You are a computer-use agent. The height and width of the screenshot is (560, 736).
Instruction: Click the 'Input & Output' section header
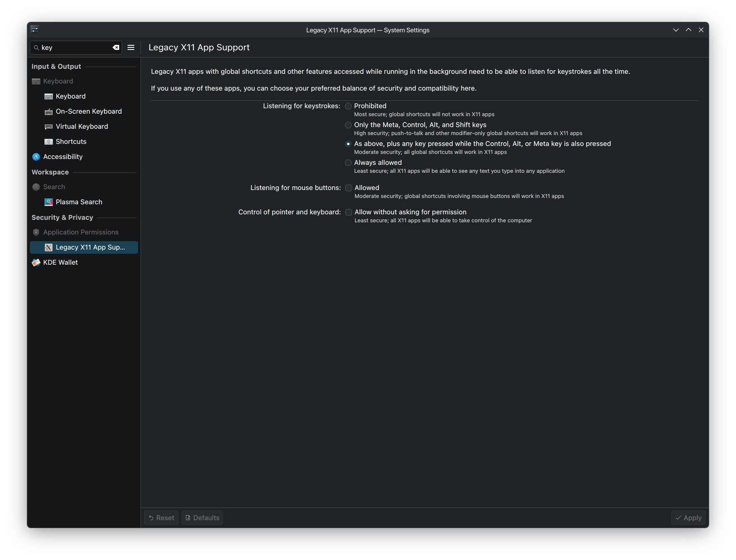(56, 67)
